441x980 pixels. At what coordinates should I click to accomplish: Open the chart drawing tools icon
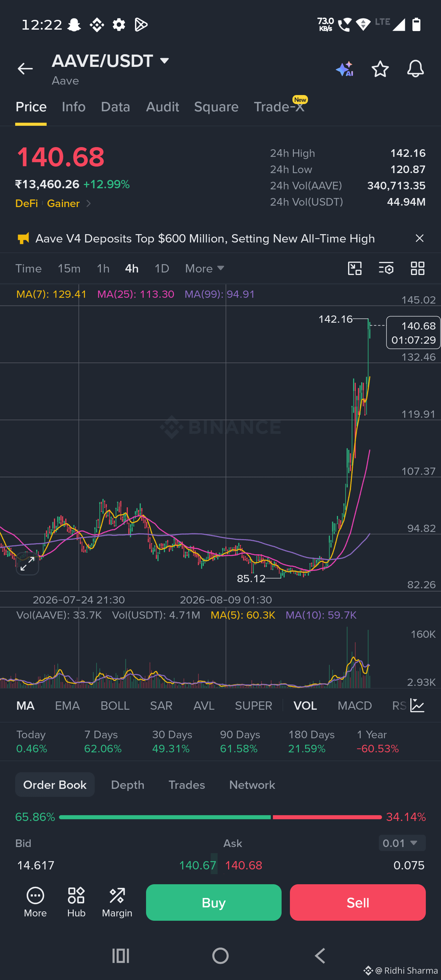[x=355, y=268]
